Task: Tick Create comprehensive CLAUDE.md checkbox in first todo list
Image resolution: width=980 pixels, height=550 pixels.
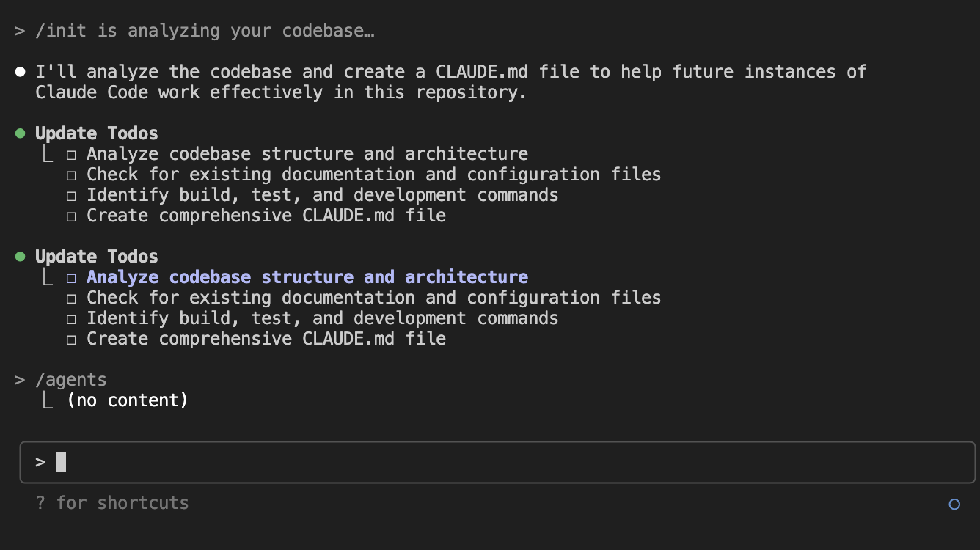Action: (71, 216)
